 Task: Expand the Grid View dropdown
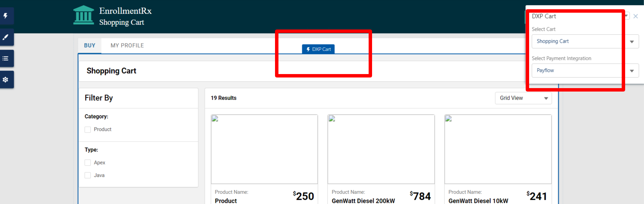(x=523, y=98)
